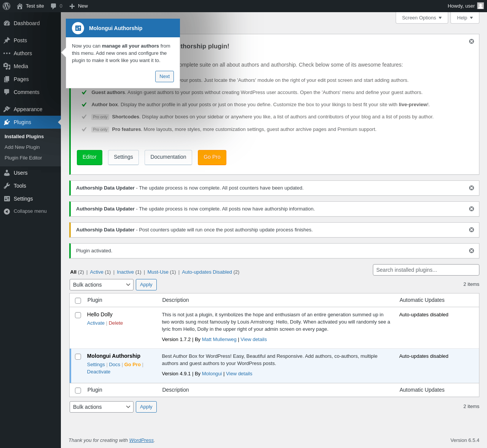The height and width of the screenshot is (448, 487).
Task: Dismiss the post counters updated notice
Action: (471, 188)
